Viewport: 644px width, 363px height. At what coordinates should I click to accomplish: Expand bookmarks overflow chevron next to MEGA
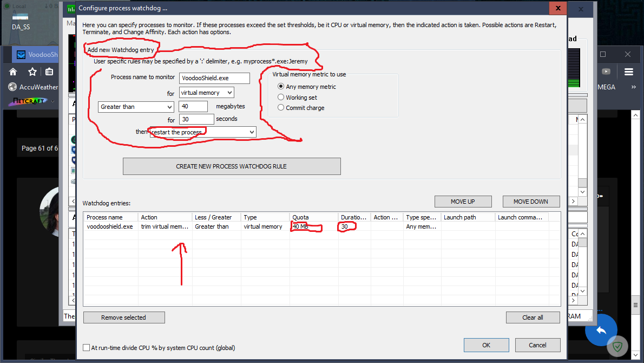[633, 87]
